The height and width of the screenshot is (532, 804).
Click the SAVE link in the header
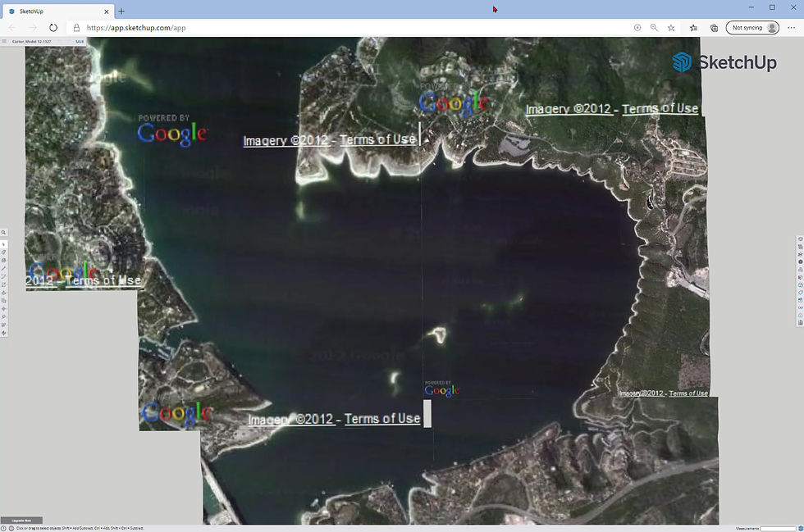coord(80,42)
